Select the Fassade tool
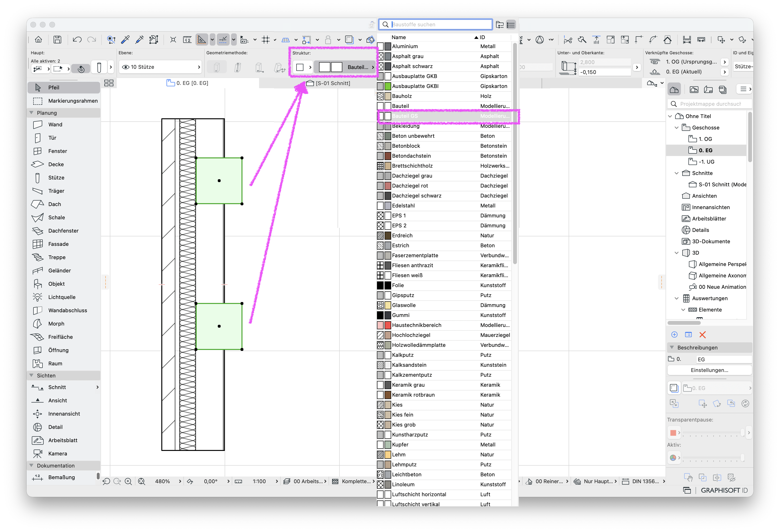Image resolution: width=780 pixels, height=532 pixels. click(x=64, y=244)
